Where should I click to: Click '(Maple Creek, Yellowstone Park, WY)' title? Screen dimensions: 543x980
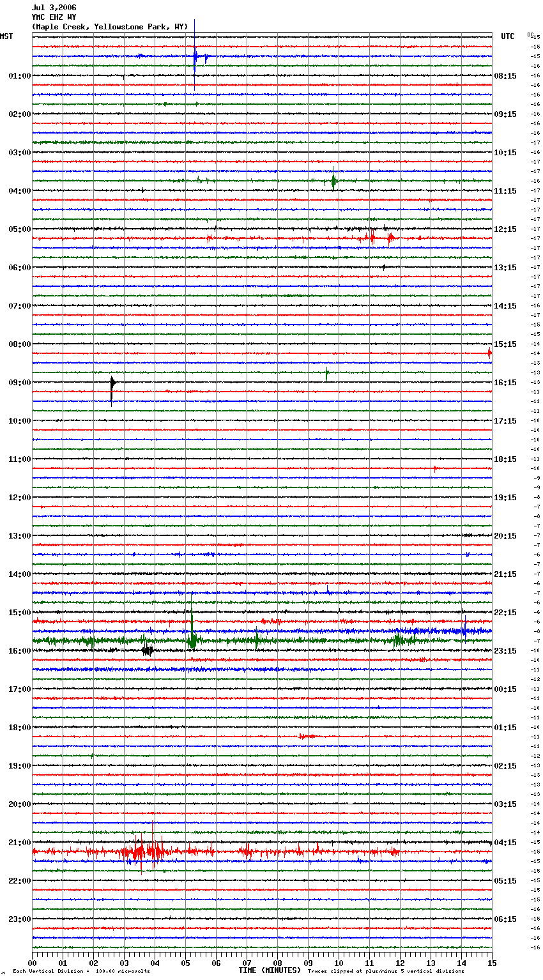pyautogui.click(x=110, y=27)
